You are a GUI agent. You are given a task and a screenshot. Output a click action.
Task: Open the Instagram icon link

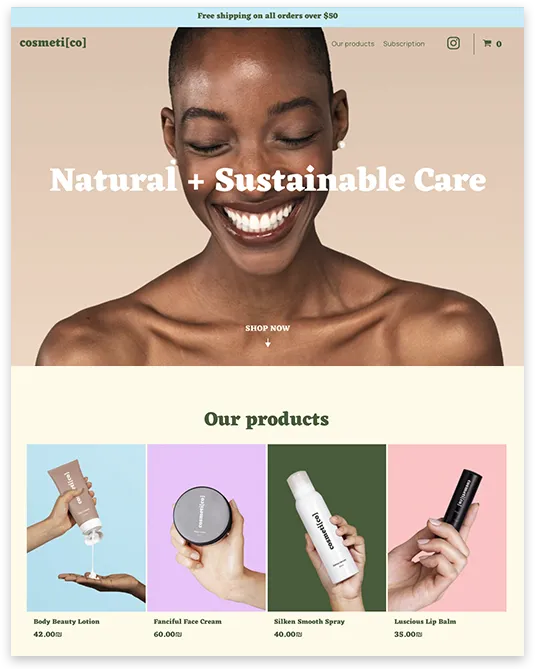point(453,43)
